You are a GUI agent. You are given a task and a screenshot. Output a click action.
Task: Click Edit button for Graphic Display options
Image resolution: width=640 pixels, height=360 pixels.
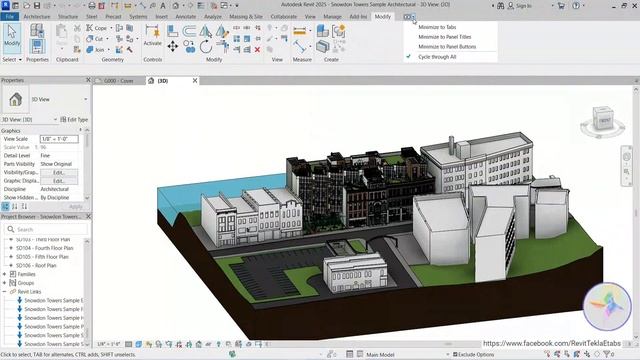pyautogui.click(x=59, y=181)
